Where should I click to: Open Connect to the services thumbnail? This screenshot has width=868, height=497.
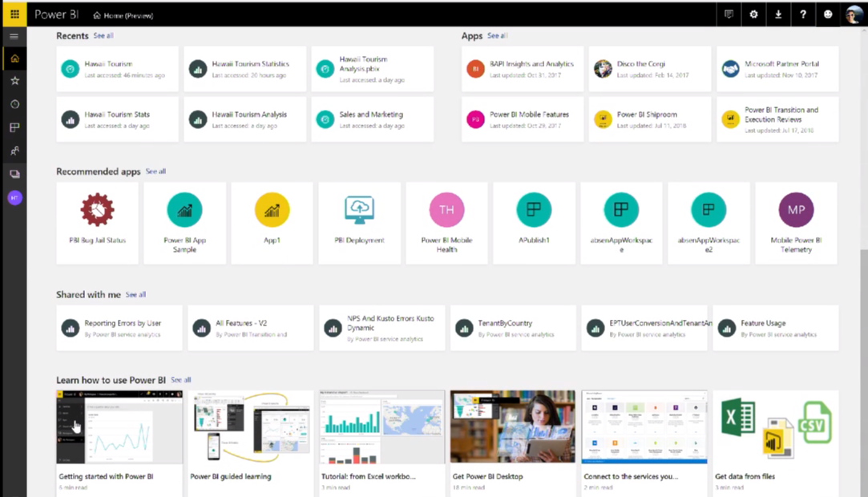[x=644, y=426]
